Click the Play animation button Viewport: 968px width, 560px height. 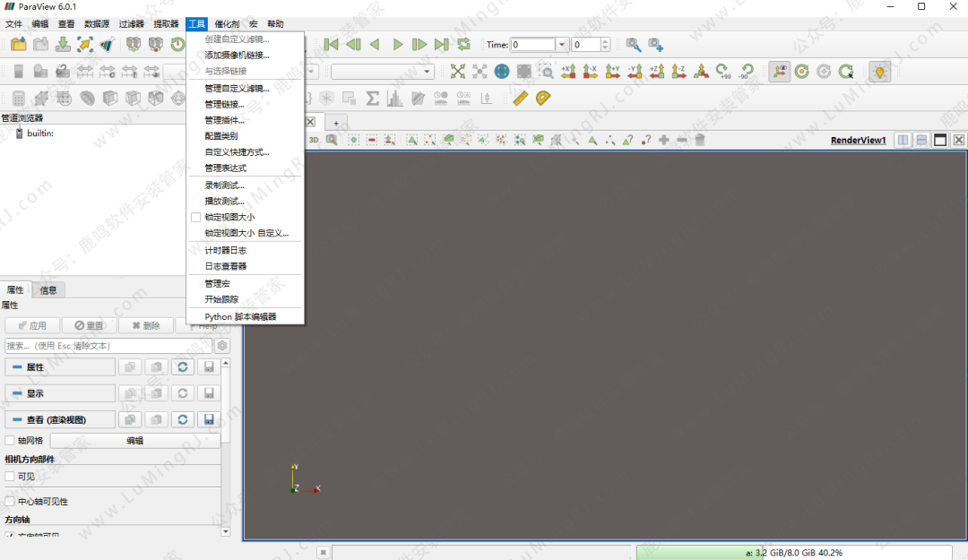(398, 44)
